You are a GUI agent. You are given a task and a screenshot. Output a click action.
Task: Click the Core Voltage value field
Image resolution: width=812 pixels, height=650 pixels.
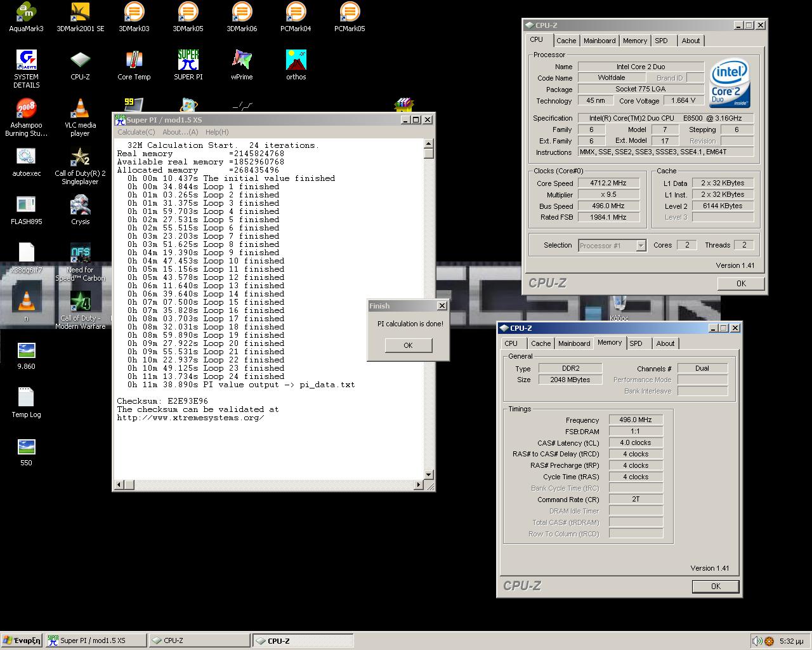(x=683, y=100)
